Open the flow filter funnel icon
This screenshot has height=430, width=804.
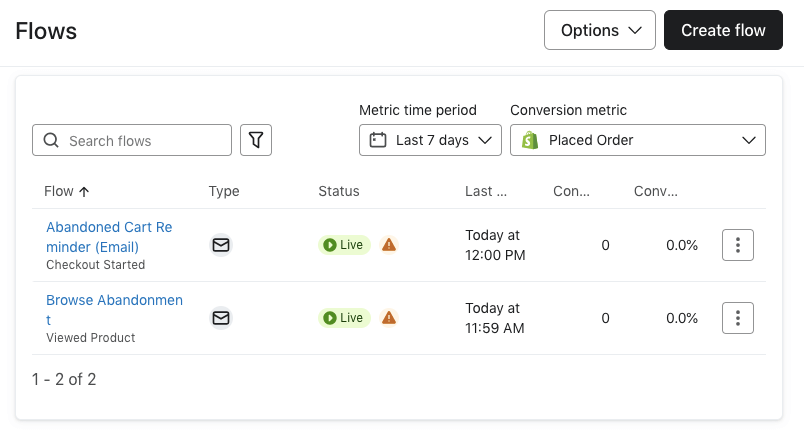(256, 140)
